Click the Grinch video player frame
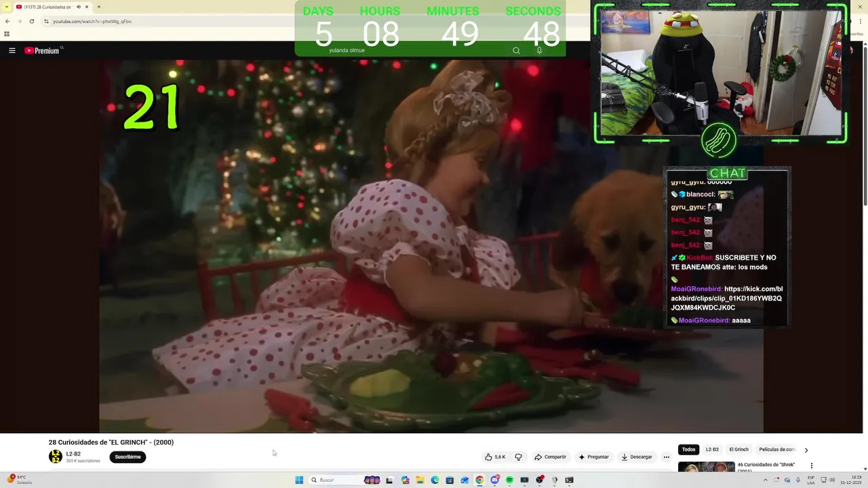This screenshot has width=868, height=488. (x=431, y=246)
